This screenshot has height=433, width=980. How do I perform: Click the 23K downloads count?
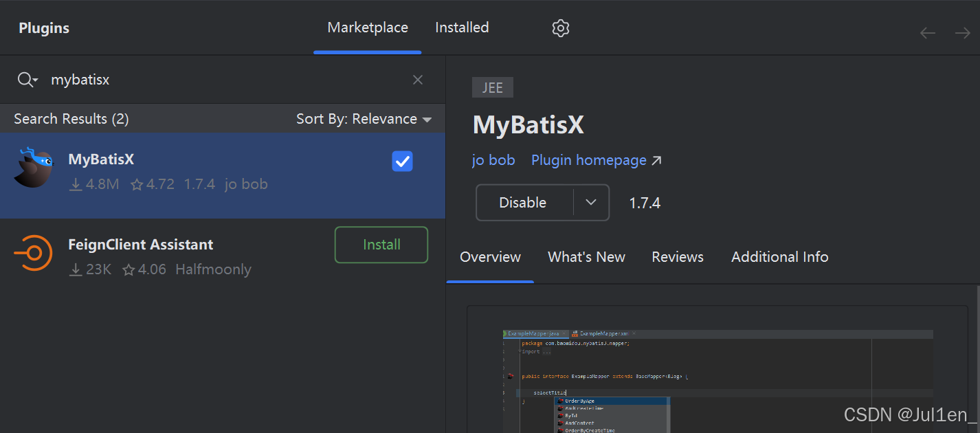tap(90, 269)
